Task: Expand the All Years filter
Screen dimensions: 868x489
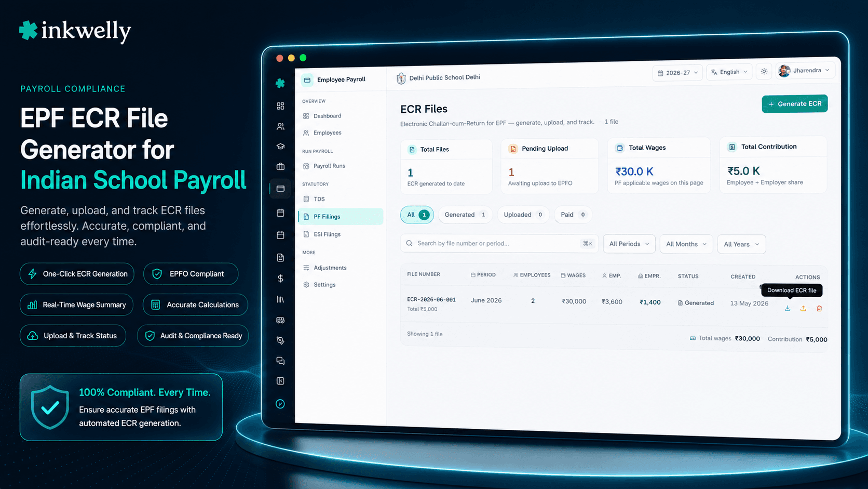Action: point(741,244)
